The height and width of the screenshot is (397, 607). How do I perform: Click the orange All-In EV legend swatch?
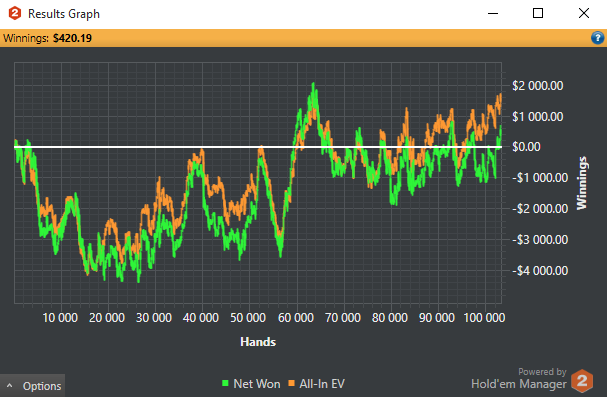(291, 383)
